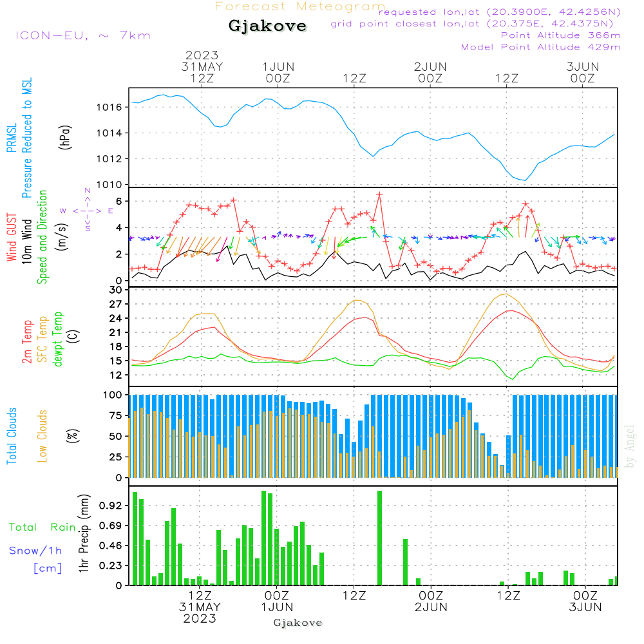
Task: Click the orange "Low Clouds" label
Action: (x=43, y=436)
